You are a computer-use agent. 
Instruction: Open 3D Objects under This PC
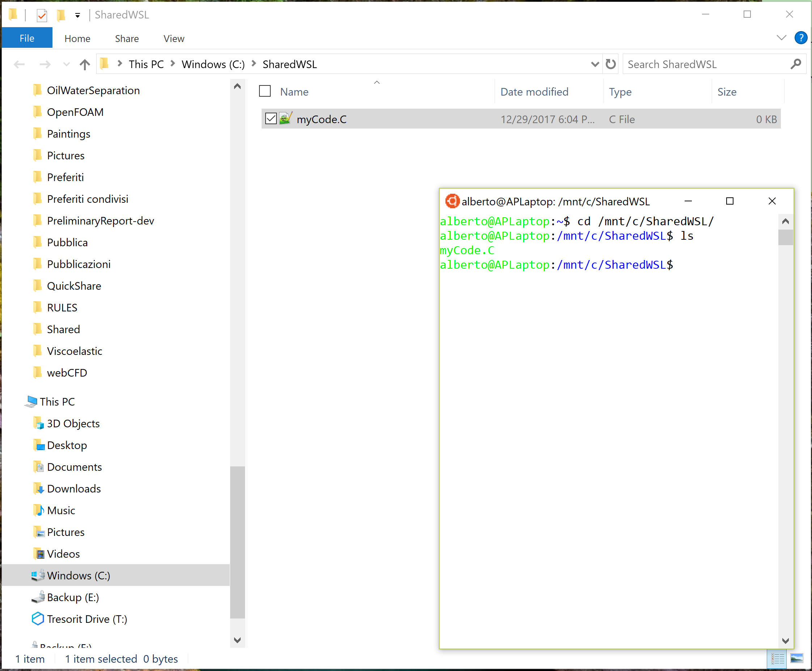[73, 423]
